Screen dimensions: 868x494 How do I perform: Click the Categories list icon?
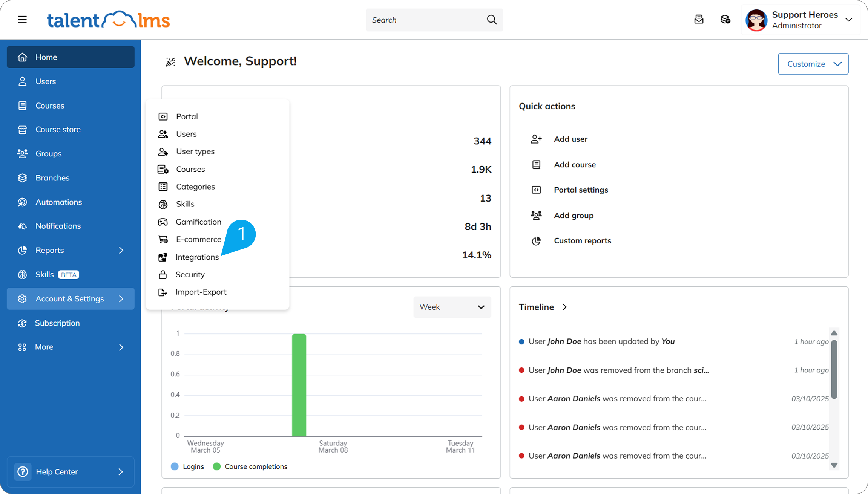pos(163,187)
